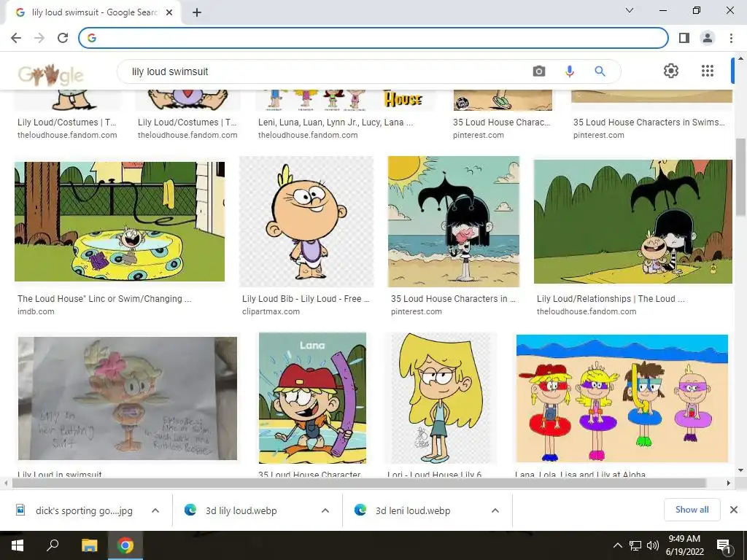The image size is (747, 560).
Task: Open Windows taskbar search
Action: (x=53, y=545)
